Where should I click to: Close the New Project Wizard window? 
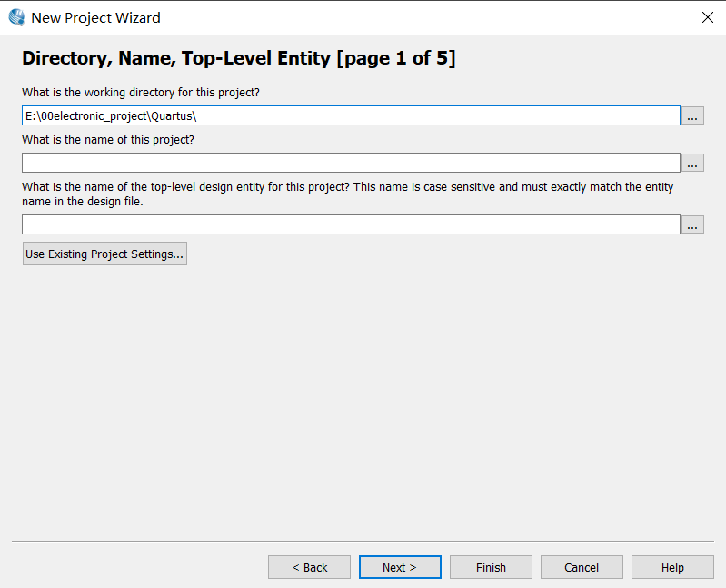pyautogui.click(x=708, y=17)
